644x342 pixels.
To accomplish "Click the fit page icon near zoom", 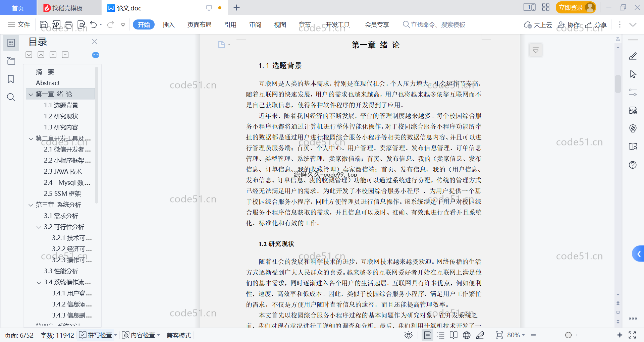I will (x=499, y=335).
